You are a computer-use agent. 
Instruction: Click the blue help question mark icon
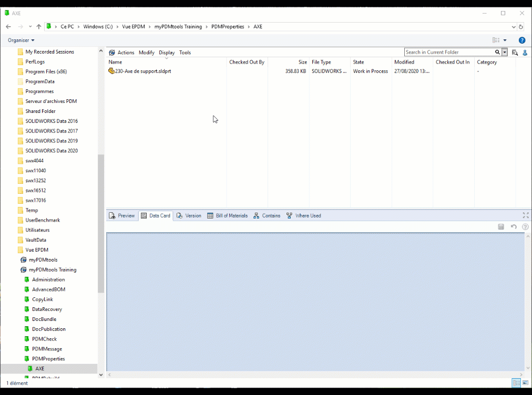[x=521, y=40]
